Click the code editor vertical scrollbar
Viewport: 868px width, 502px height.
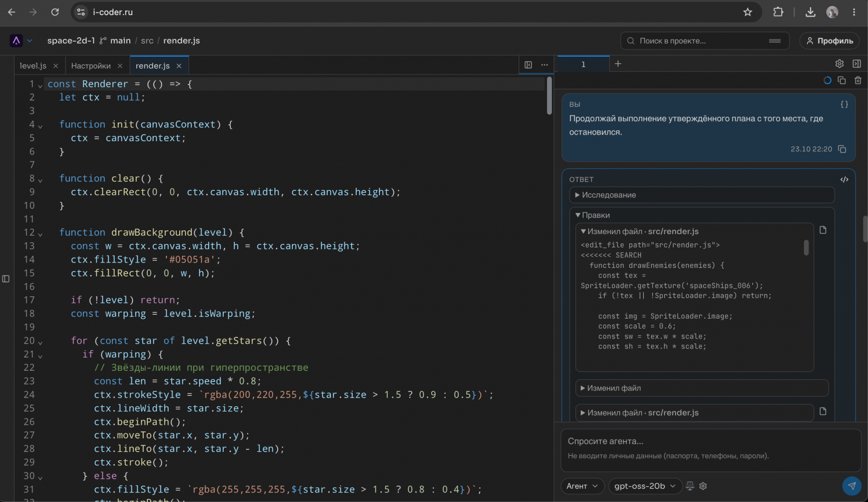[549, 96]
